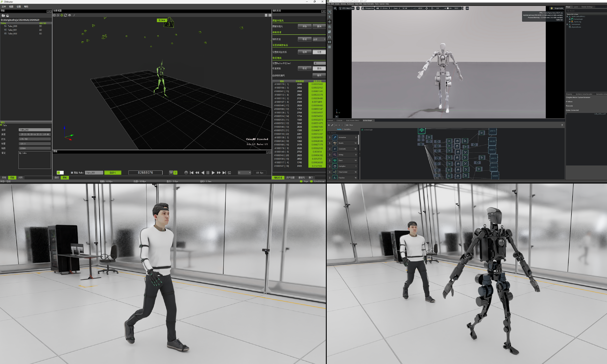The image size is (607, 364).
Task: Select the Scale tool icon
Action: 329,32
